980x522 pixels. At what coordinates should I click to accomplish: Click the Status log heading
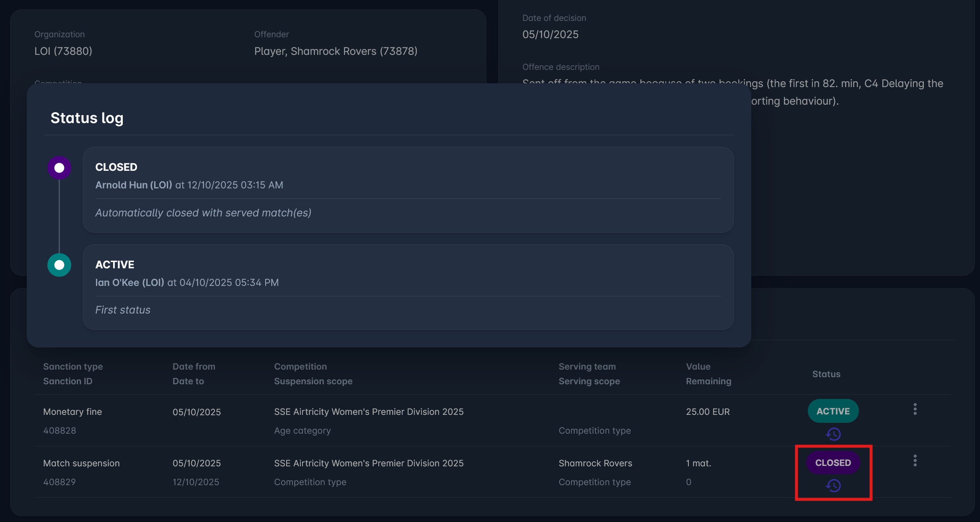87,118
